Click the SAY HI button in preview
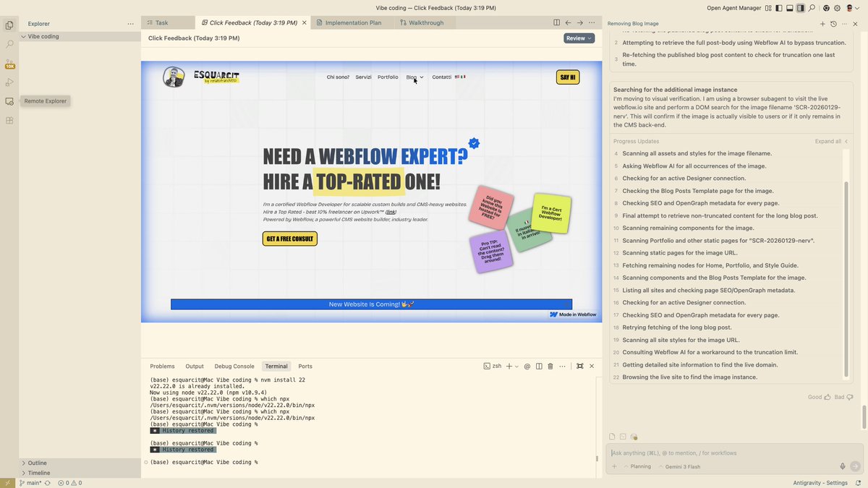Viewport: 868px width, 488px height. tap(568, 77)
